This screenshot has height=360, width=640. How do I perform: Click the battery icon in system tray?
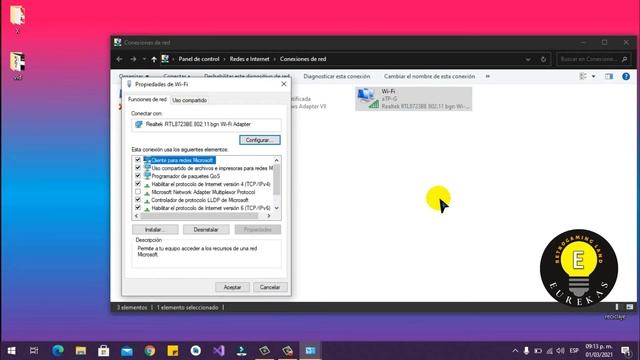(x=538, y=351)
